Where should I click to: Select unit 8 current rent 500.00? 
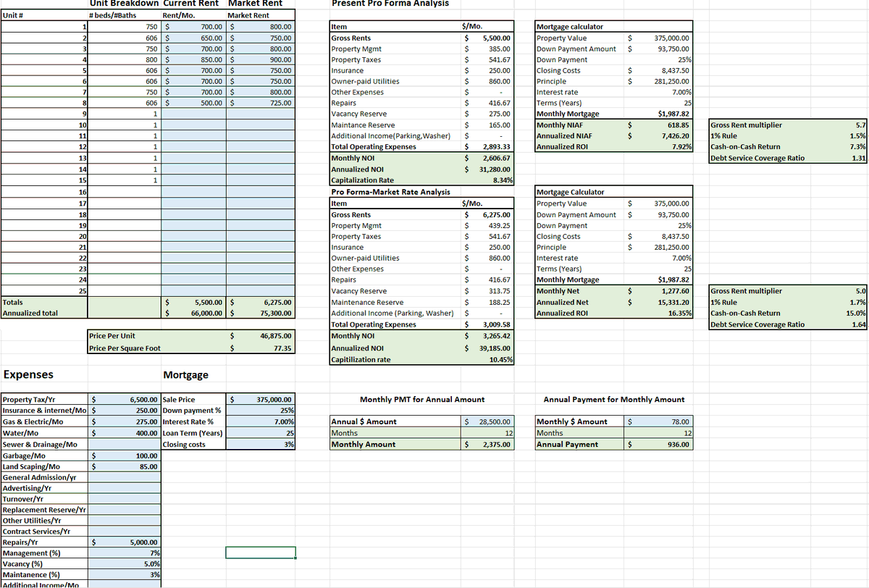pyautogui.click(x=193, y=103)
